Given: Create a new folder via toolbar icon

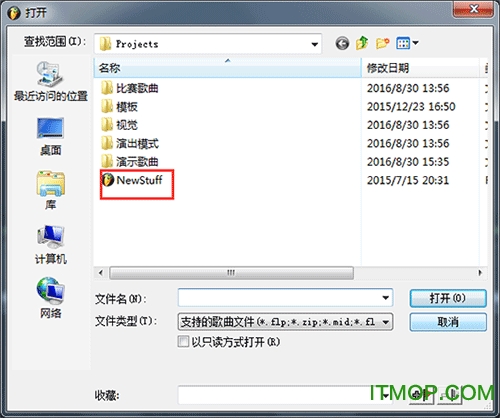Looking at the screenshot, I should [x=382, y=43].
